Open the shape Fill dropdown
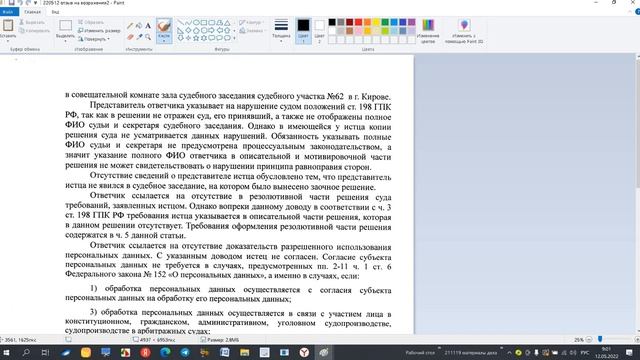Screen dimensions: 640x360 point(252,31)
